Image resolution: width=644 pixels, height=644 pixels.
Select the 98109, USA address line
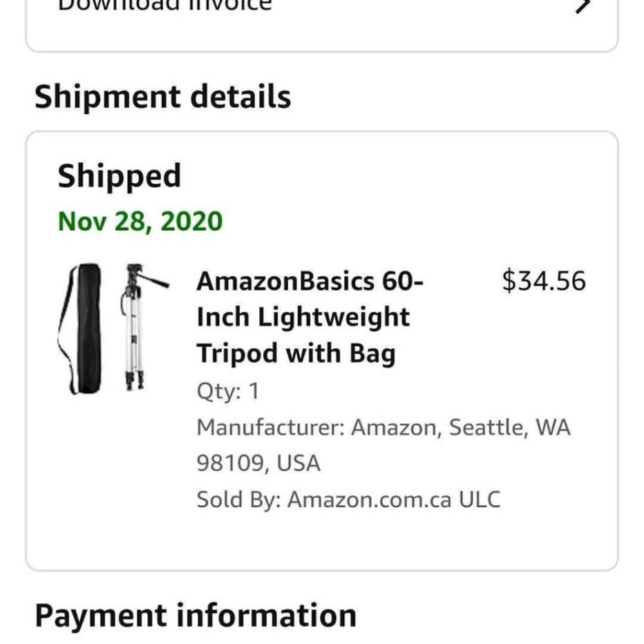click(258, 463)
